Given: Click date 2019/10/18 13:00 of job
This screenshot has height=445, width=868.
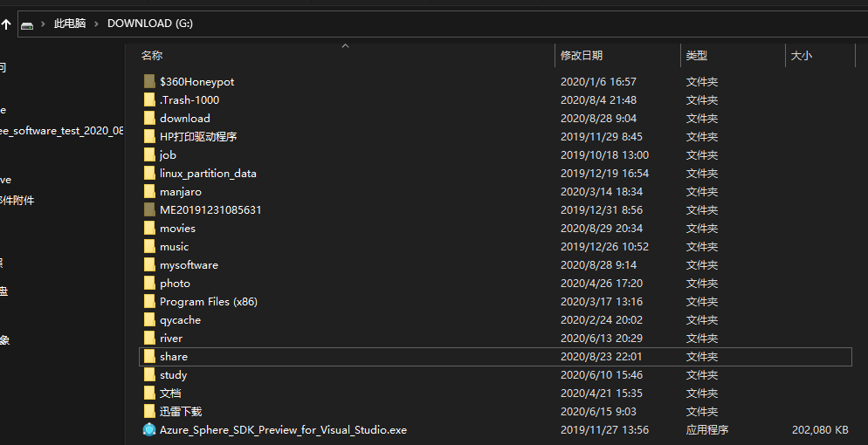Looking at the screenshot, I should [x=604, y=154].
